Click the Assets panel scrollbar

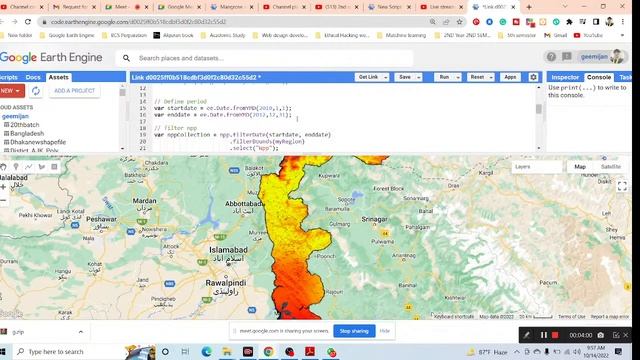pyautogui.click(x=122, y=92)
